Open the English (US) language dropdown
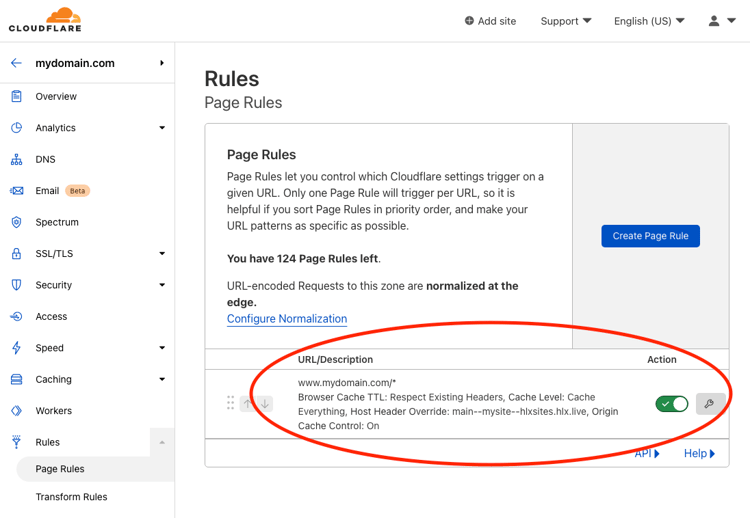 click(649, 21)
